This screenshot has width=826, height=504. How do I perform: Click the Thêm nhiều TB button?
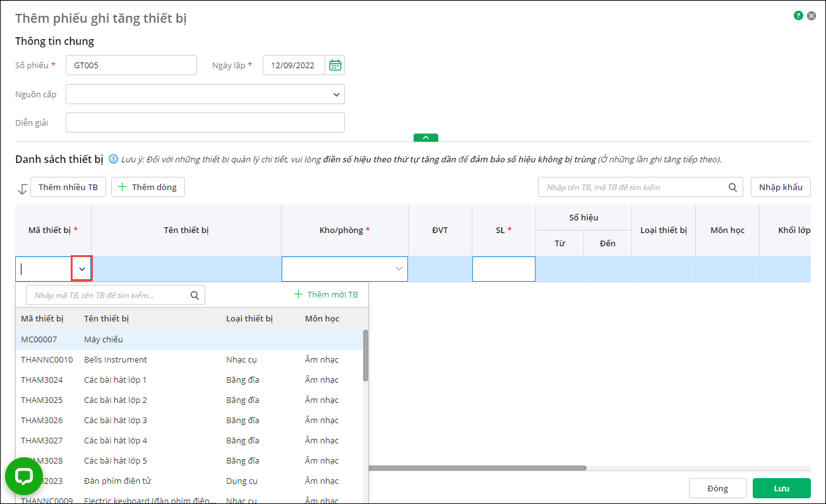[x=68, y=188]
